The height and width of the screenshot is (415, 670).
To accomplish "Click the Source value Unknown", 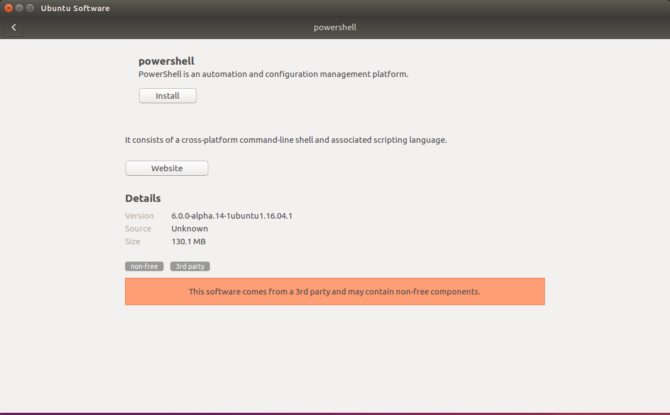I will tap(189, 229).
